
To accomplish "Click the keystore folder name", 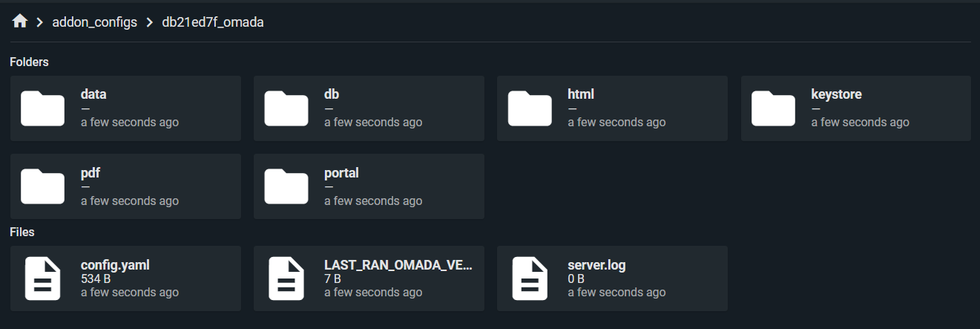I will pos(836,94).
